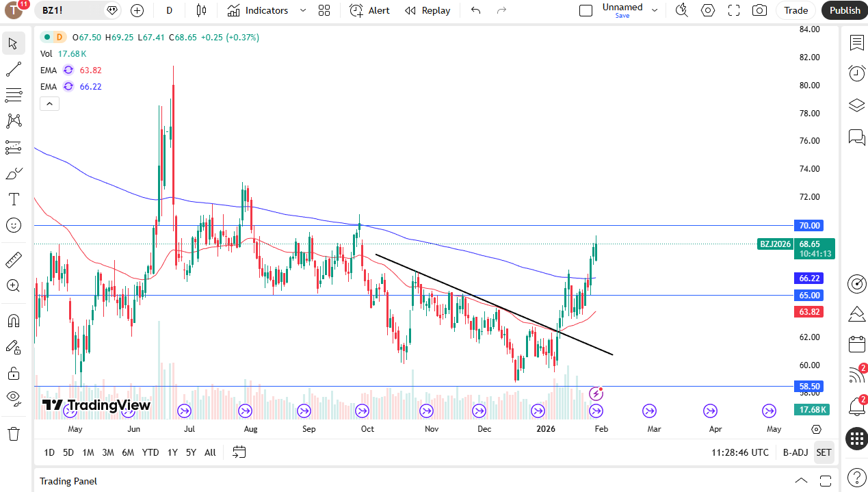The width and height of the screenshot is (868, 492).
Task: Toggle stay in drawing mode
Action: click(13, 347)
